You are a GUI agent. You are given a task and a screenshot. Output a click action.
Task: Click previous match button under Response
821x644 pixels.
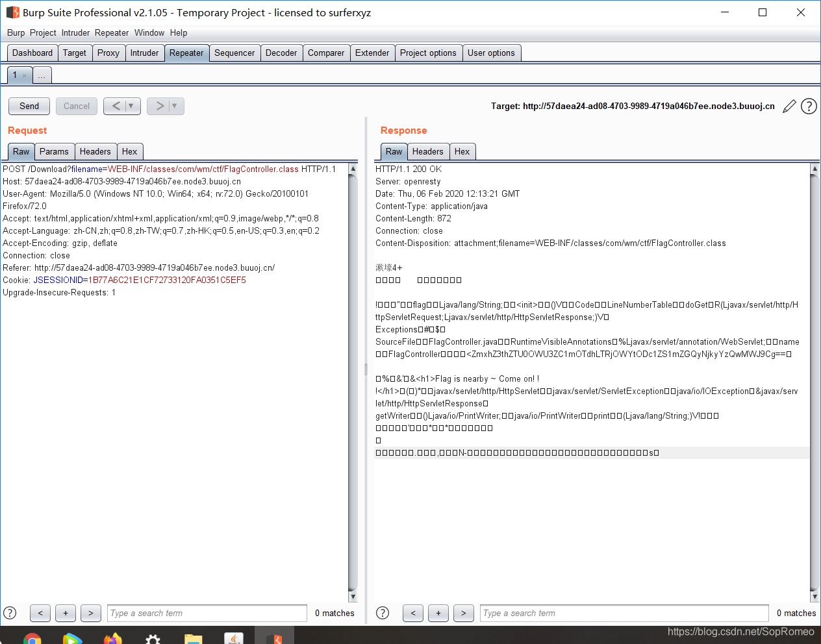(x=413, y=613)
